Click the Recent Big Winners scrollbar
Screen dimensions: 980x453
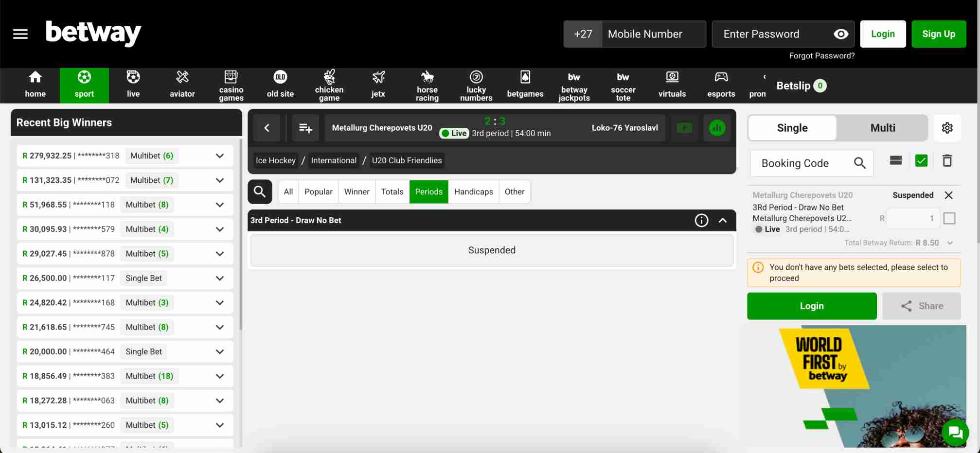click(x=240, y=233)
